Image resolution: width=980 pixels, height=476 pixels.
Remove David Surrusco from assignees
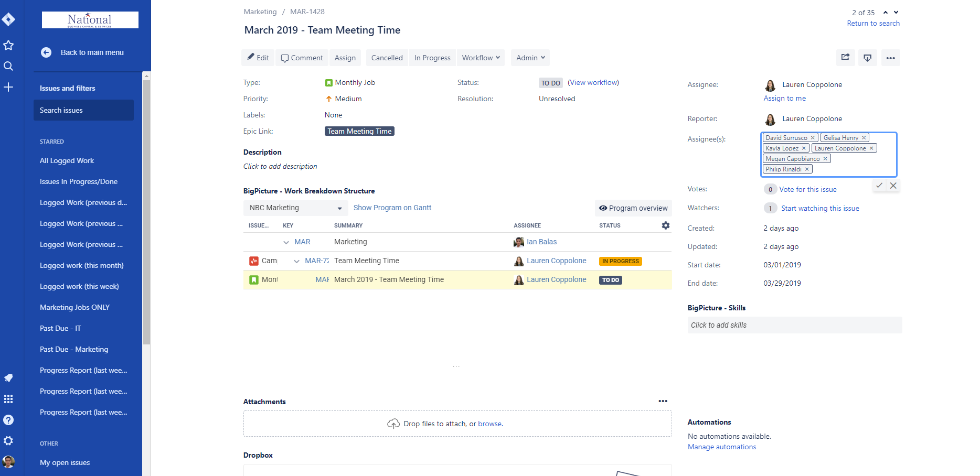(813, 138)
